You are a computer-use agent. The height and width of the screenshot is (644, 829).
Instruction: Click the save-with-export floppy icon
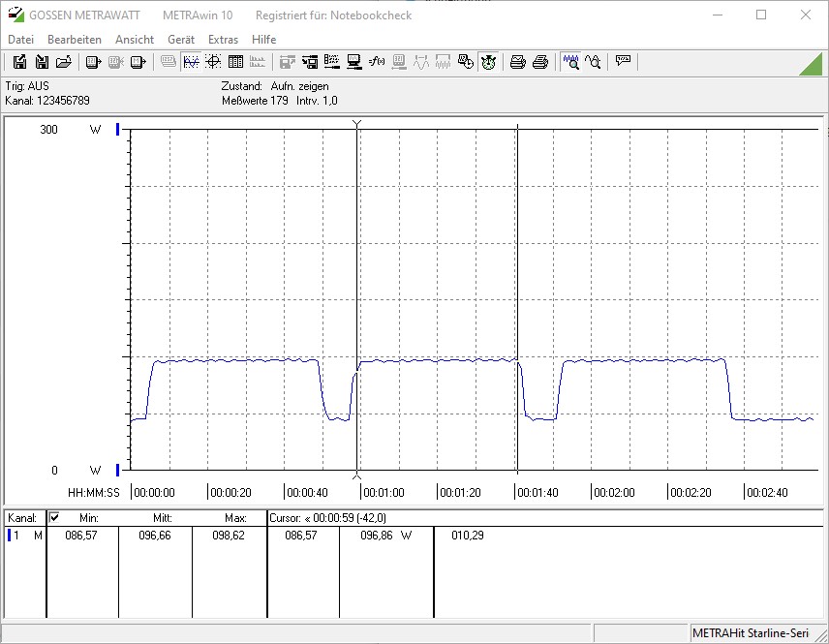tap(19, 62)
